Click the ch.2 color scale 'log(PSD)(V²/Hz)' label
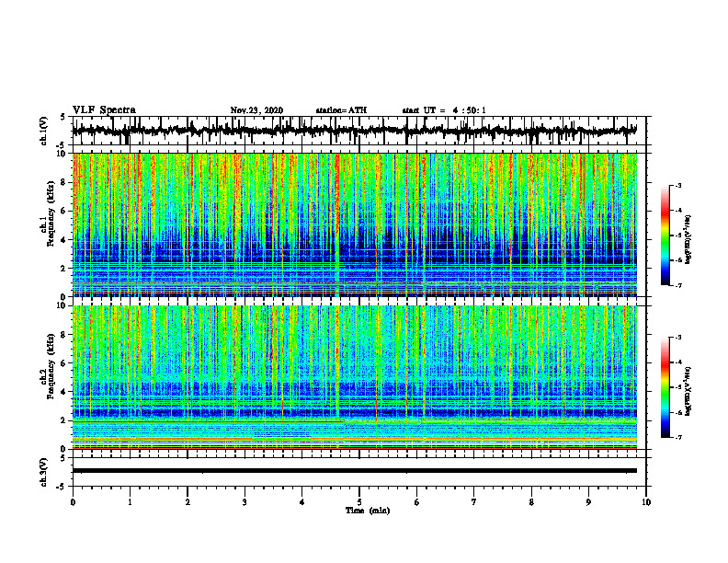The image size is (728, 563). (689, 391)
